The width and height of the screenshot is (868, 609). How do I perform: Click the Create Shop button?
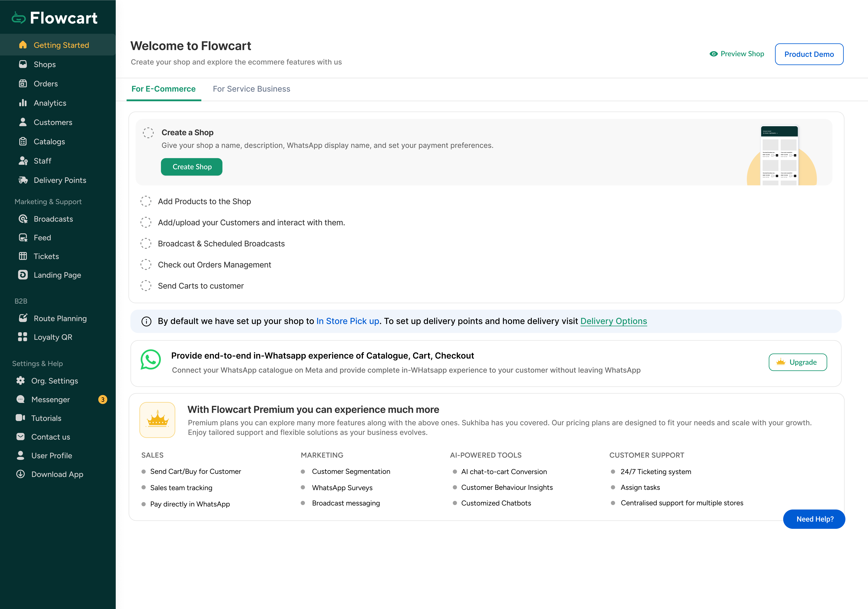192,167
